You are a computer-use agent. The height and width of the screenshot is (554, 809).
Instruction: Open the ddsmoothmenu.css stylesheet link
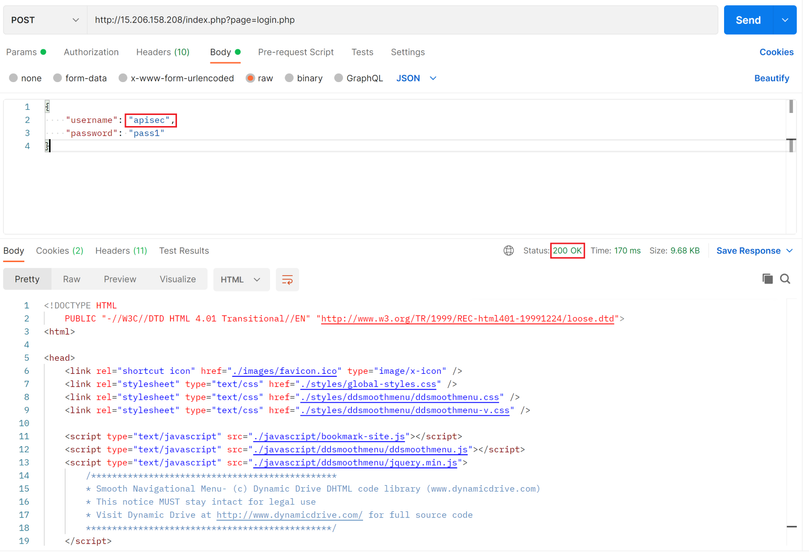399,397
